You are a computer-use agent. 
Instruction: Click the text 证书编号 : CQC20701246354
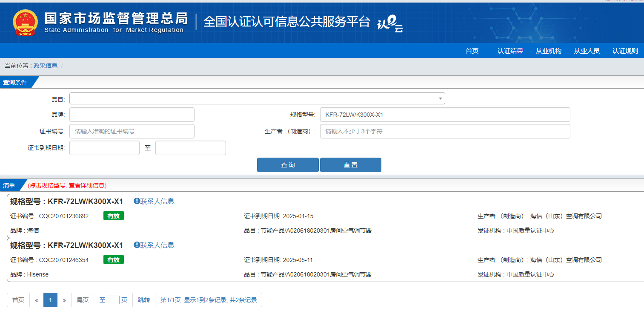pyautogui.click(x=49, y=260)
